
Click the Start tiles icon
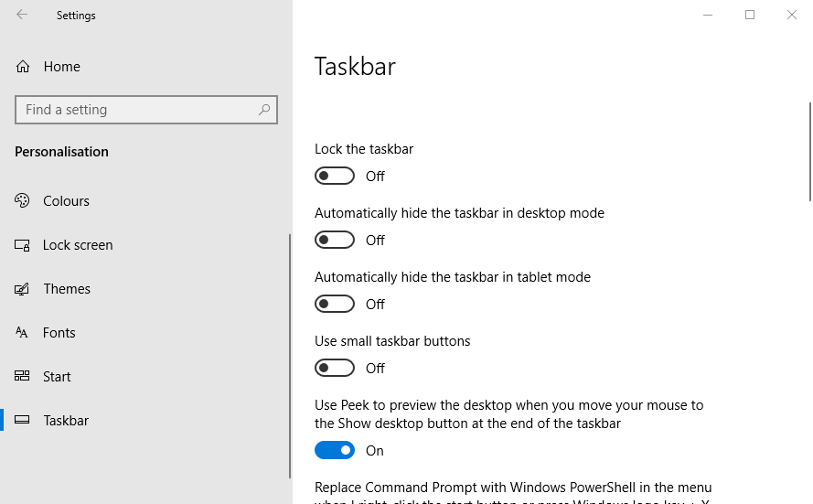[x=22, y=376]
